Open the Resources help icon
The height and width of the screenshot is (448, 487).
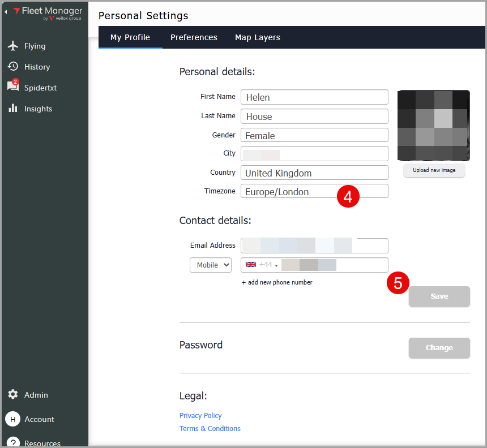[13, 442]
